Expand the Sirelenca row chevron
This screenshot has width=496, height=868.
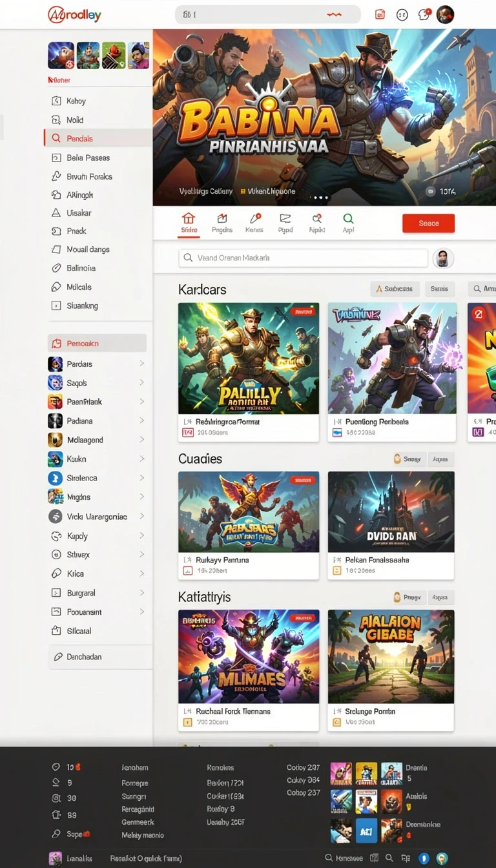(x=141, y=478)
